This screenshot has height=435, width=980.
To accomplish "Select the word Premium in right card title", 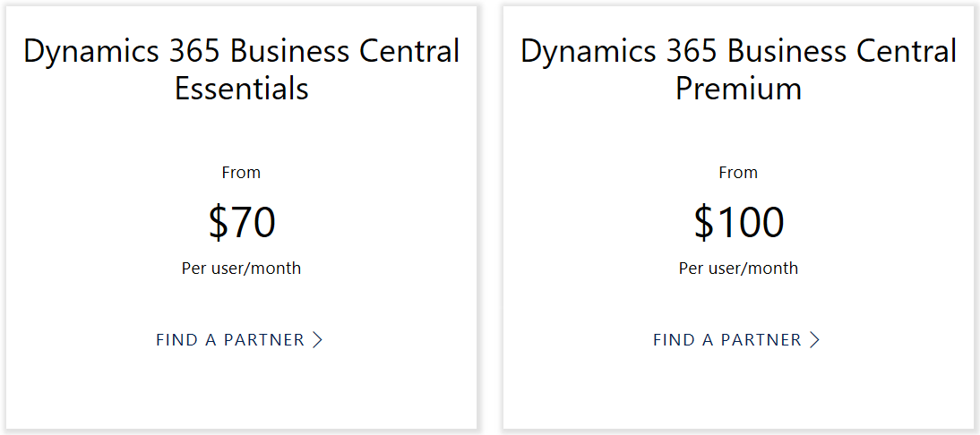I will (738, 89).
